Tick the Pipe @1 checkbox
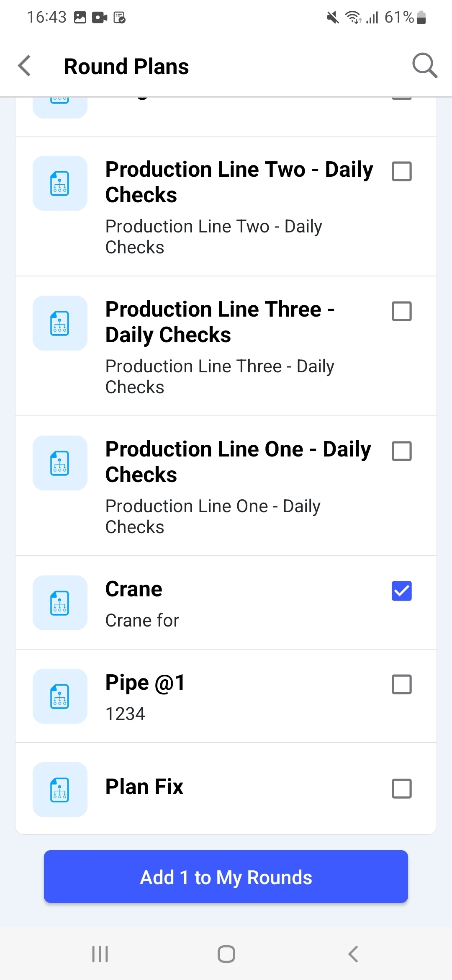The height and width of the screenshot is (980, 452). click(x=401, y=684)
